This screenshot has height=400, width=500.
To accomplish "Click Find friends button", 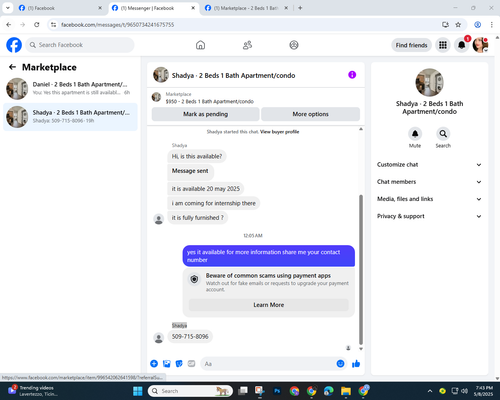I will pos(411,45).
